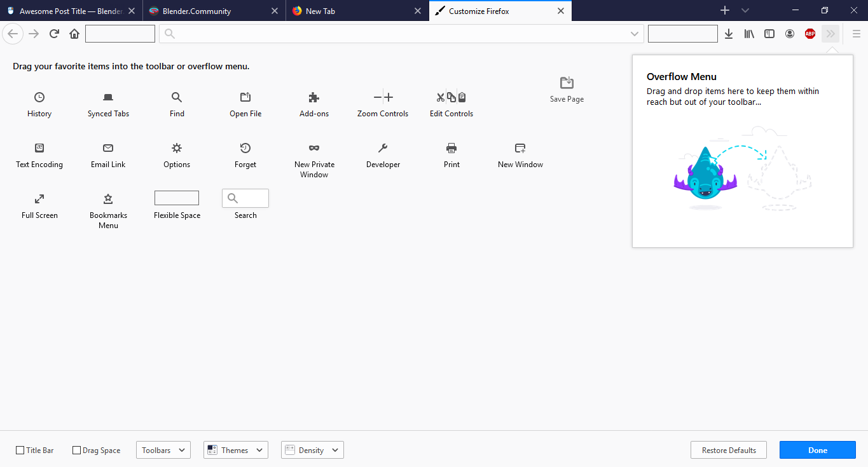
Task: Open the hamburger application menu
Action: click(x=856, y=34)
